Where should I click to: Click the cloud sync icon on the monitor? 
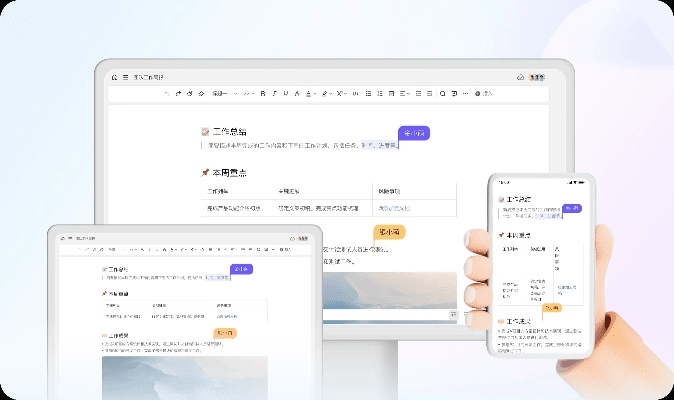tap(520, 77)
